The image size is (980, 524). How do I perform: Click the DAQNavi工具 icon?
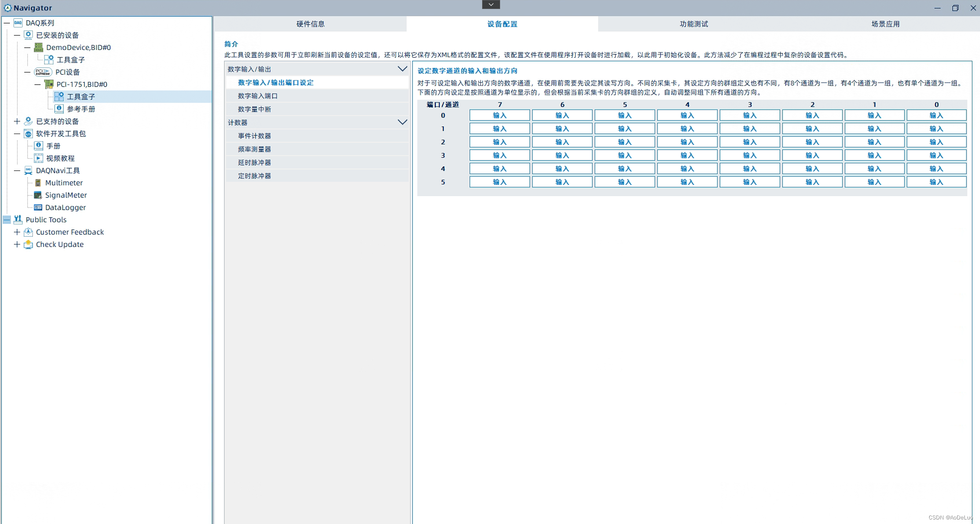[x=28, y=170]
